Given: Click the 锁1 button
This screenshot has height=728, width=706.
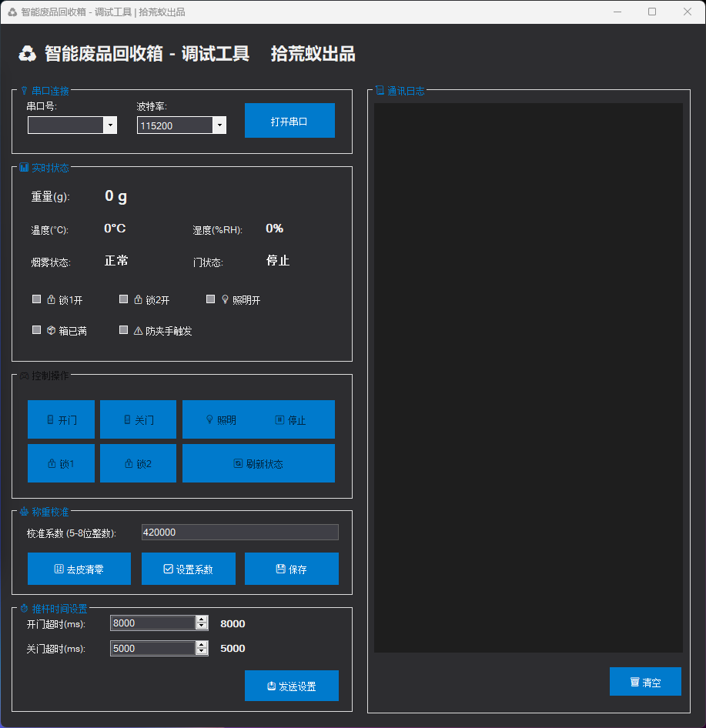Looking at the screenshot, I should pyautogui.click(x=61, y=463).
